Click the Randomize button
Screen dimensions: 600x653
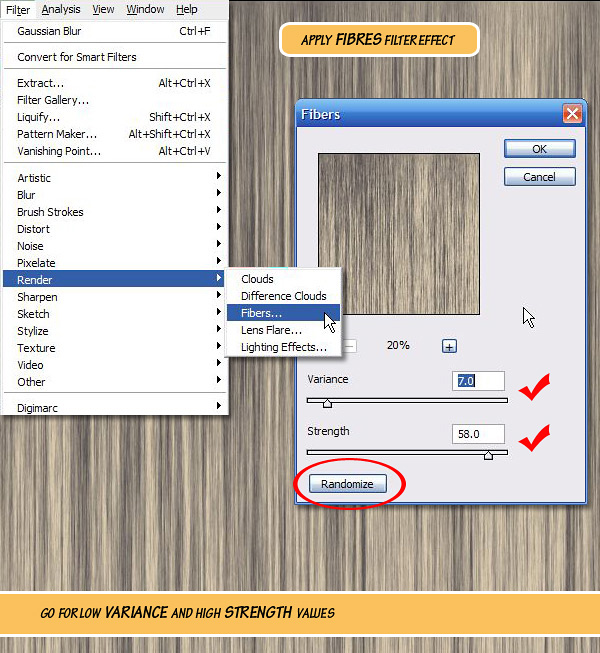pos(348,484)
